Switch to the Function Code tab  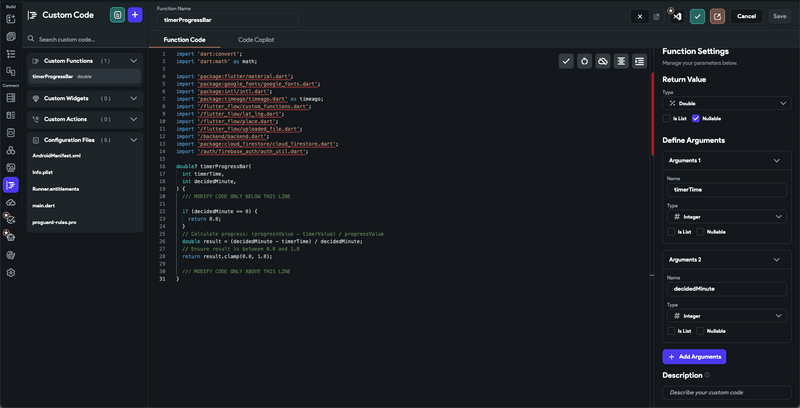[x=185, y=39]
